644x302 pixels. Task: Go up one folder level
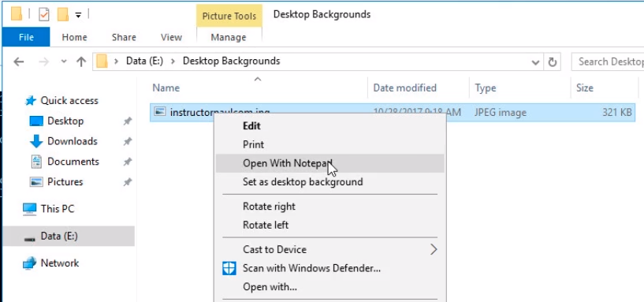[x=81, y=62]
